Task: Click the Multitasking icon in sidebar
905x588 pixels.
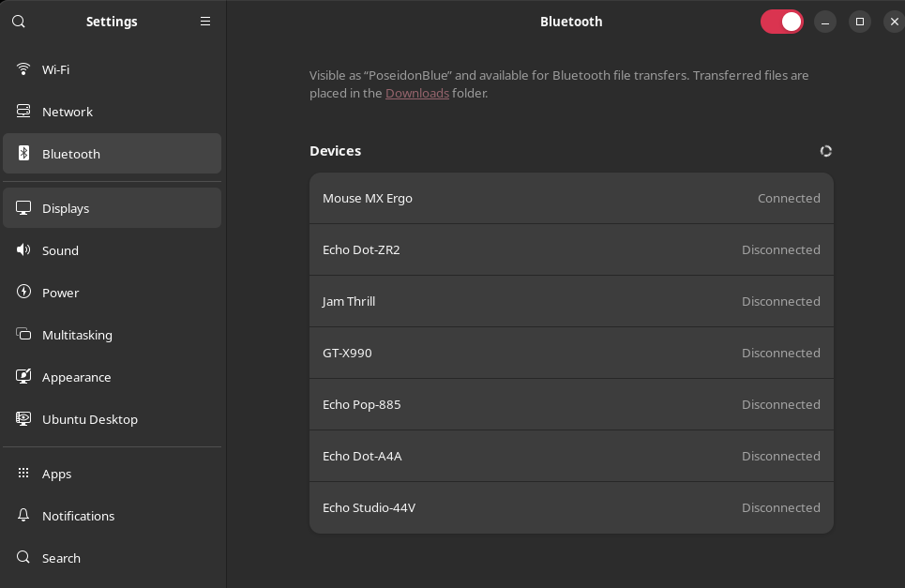Action: click(24, 335)
